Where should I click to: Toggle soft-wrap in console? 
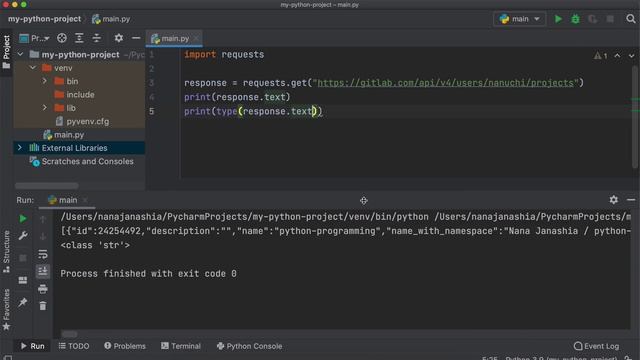click(x=42, y=254)
